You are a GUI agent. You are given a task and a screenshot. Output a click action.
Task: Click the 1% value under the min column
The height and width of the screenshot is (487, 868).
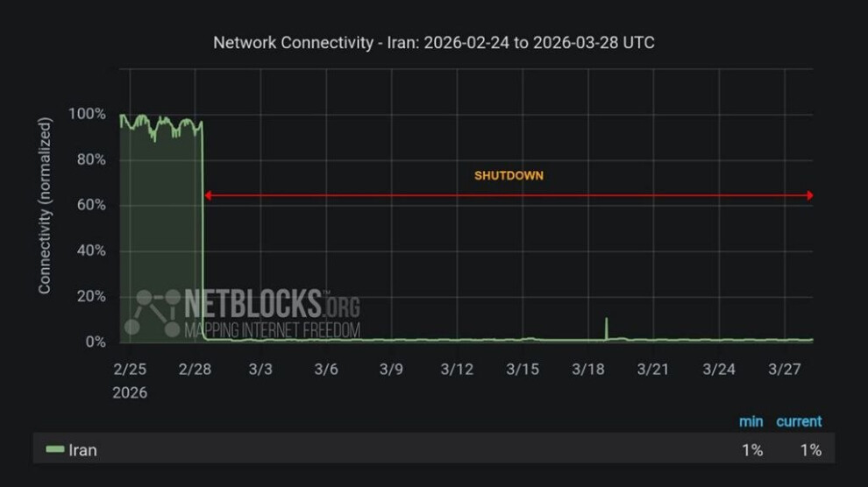pos(751,450)
